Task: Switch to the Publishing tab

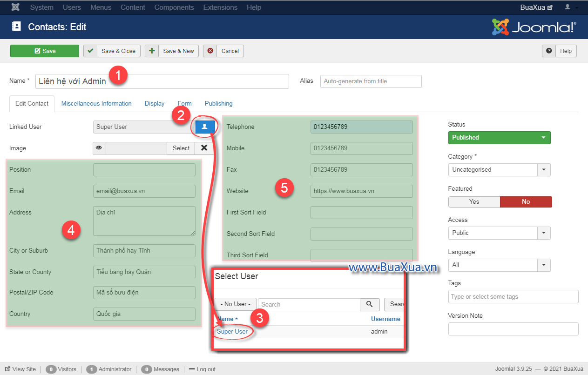Action: click(219, 104)
